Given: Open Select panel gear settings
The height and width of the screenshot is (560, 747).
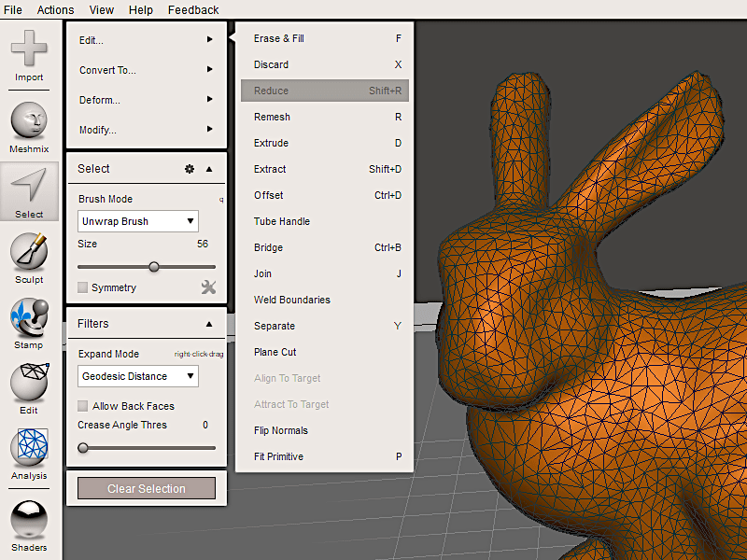Looking at the screenshot, I should coord(190,169).
